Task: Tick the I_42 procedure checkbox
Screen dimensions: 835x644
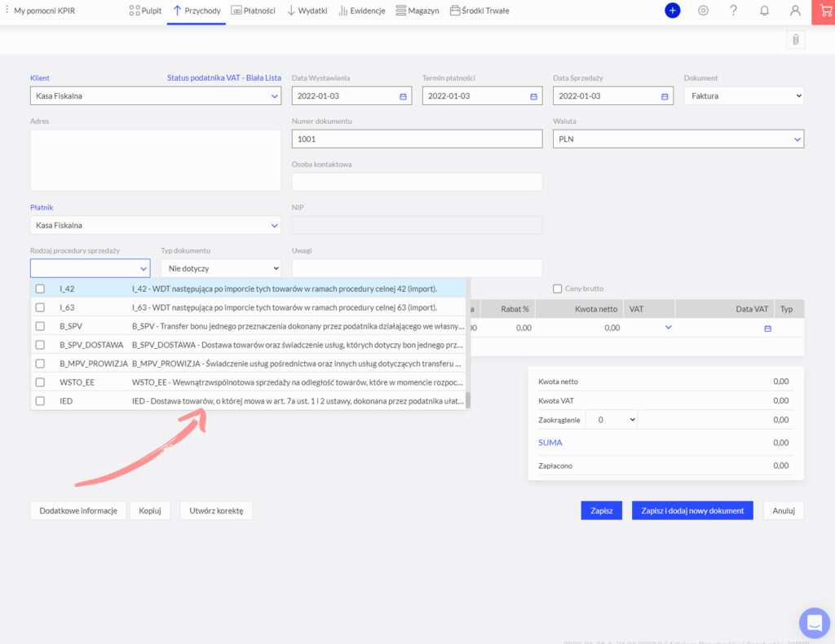Action: [x=40, y=289]
